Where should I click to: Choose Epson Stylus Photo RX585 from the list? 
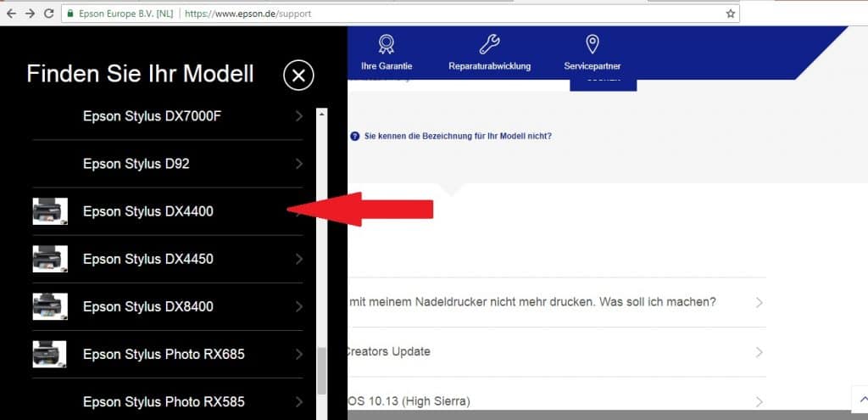168,401
